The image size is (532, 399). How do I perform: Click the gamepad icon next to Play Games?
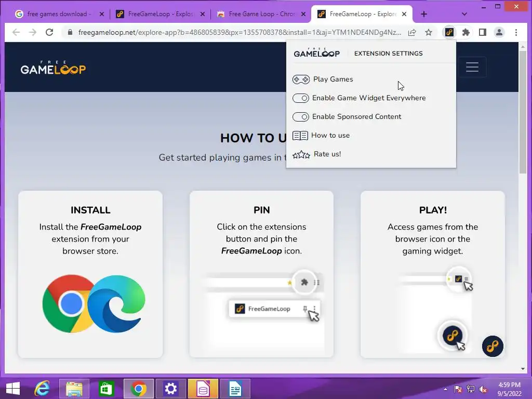coord(301,79)
